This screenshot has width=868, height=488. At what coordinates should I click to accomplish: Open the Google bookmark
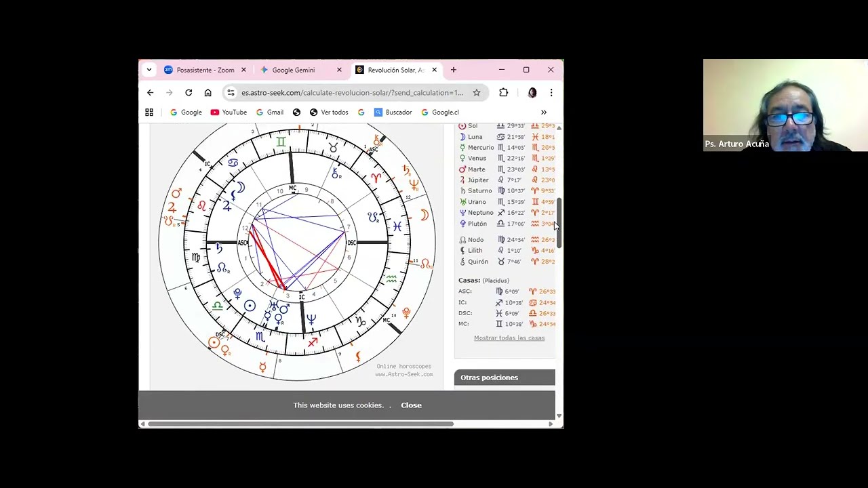(x=186, y=113)
